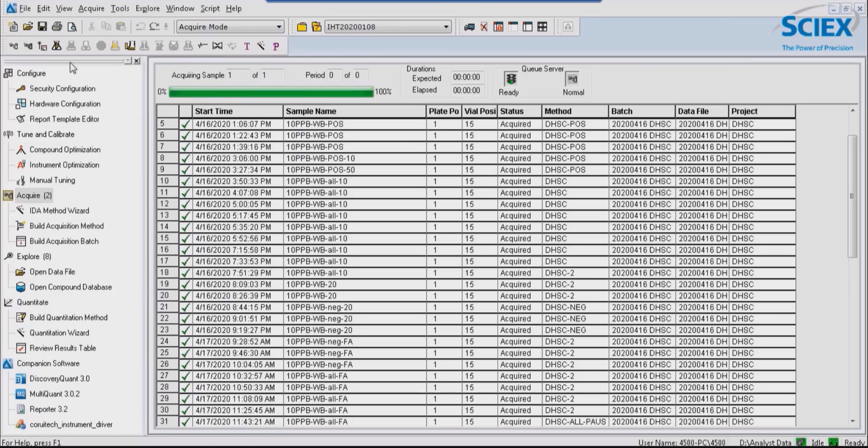
Task: Click the purple T toolbar icon
Action: coord(247,46)
